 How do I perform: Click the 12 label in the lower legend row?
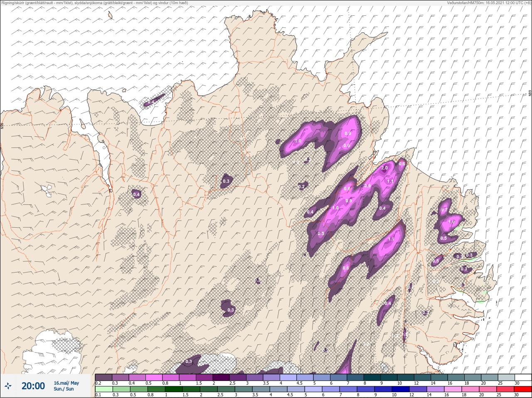pyautogui.click(x=412, y=395)
